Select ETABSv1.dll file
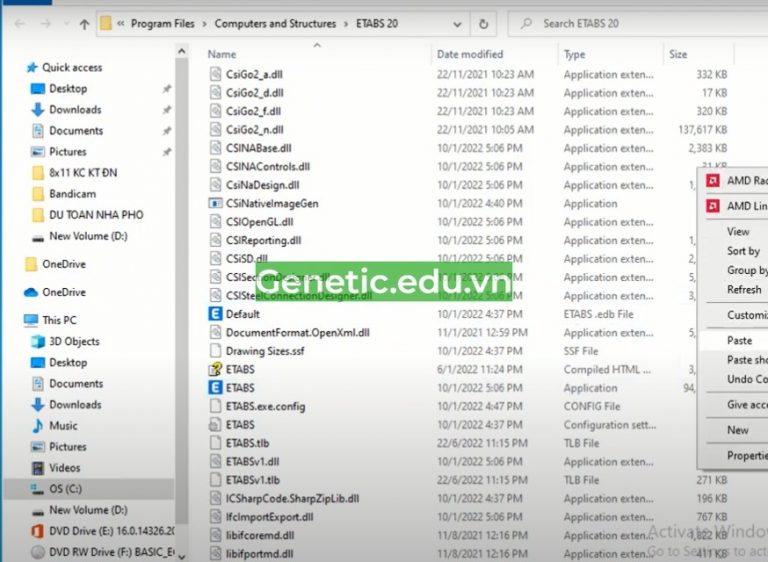768x562 pixels. (252, 462)
